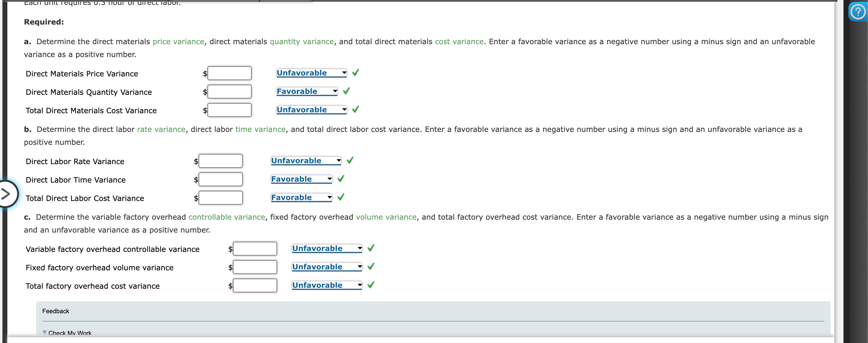Click the Variable factory overhead controllable variance field

click(x=254, y=249)
